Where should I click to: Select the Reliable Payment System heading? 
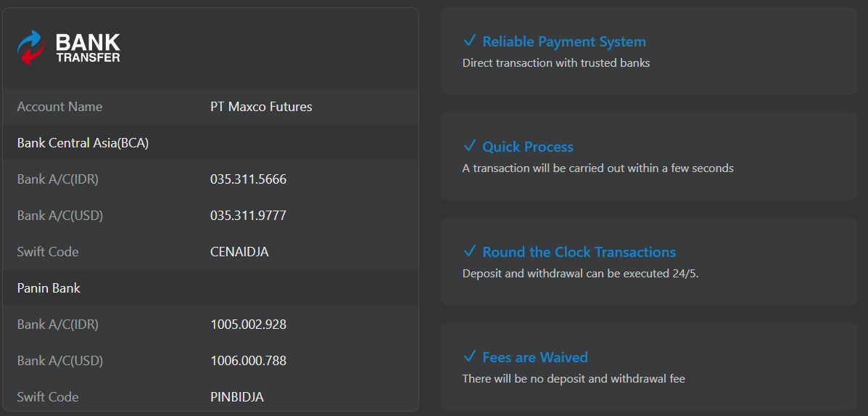[x=564, y=41]
